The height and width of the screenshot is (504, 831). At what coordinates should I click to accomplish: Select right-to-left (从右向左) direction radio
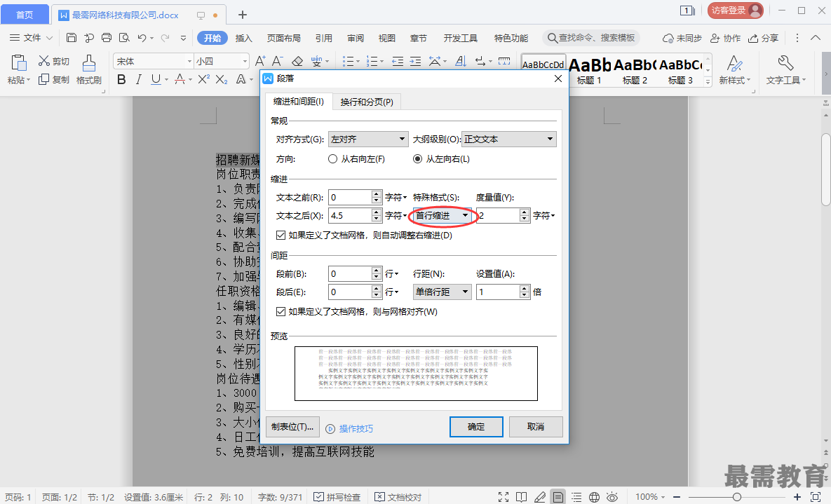pos(333,159)
